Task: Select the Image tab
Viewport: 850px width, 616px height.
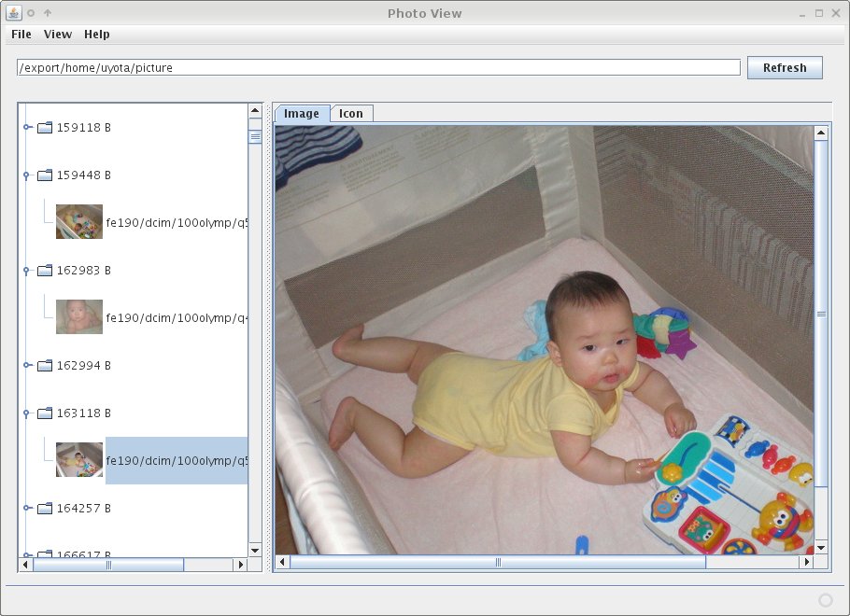Action: tap(302, 114)
